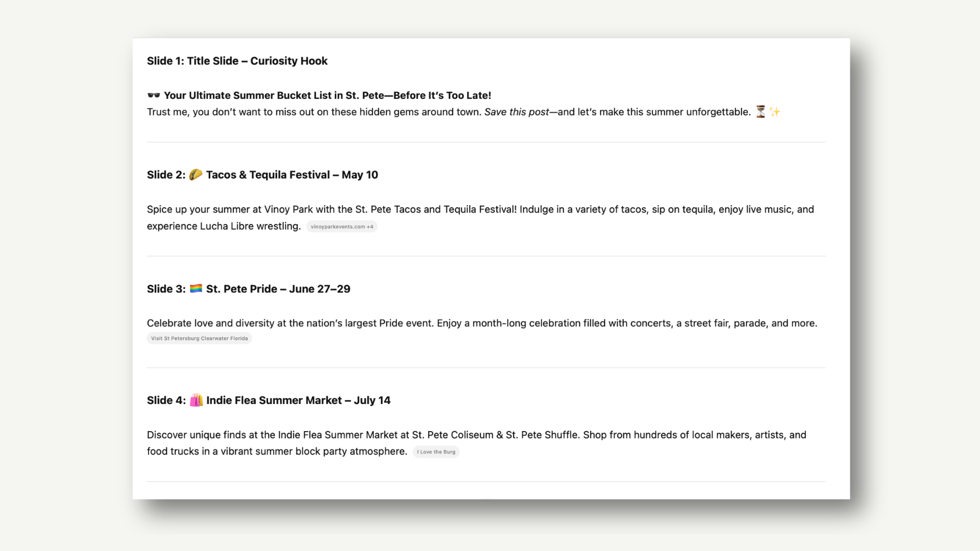Click the 'Slide 1: Title Slide – Curiosity Hook' heading

click(237, 61)
